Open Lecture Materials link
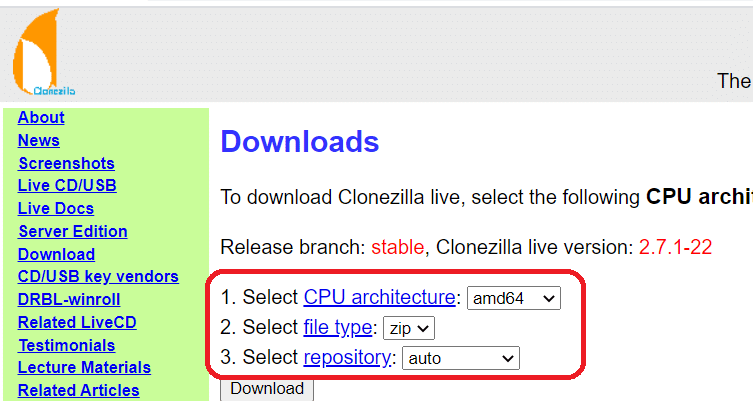Image resolution: width=753 pixels, height=401 pixels. click(84, 367)
